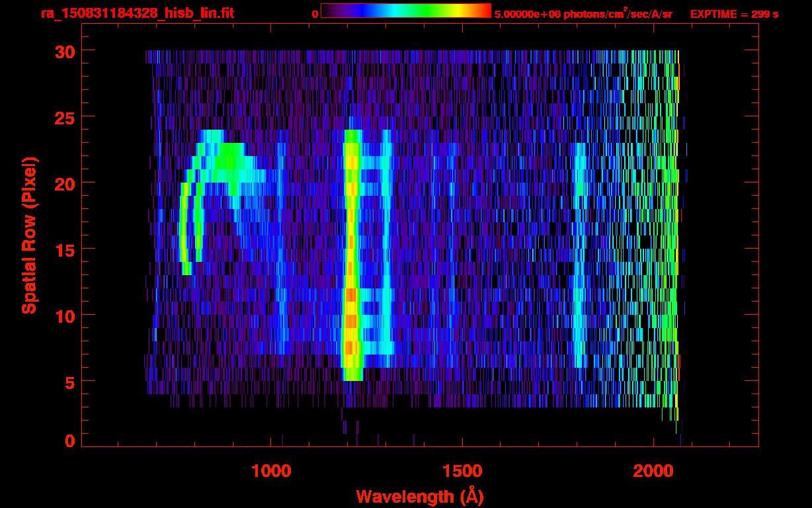This screenshot has height=508, width=812.
Task: Click the Spatial Row (Pixel) axis label
Action: [x=29, y=235]
